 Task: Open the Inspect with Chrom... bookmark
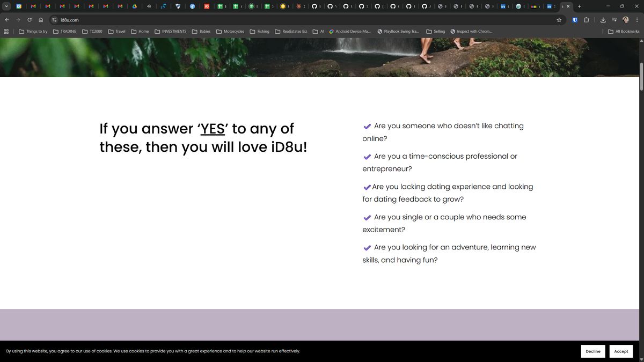(471, 32)
